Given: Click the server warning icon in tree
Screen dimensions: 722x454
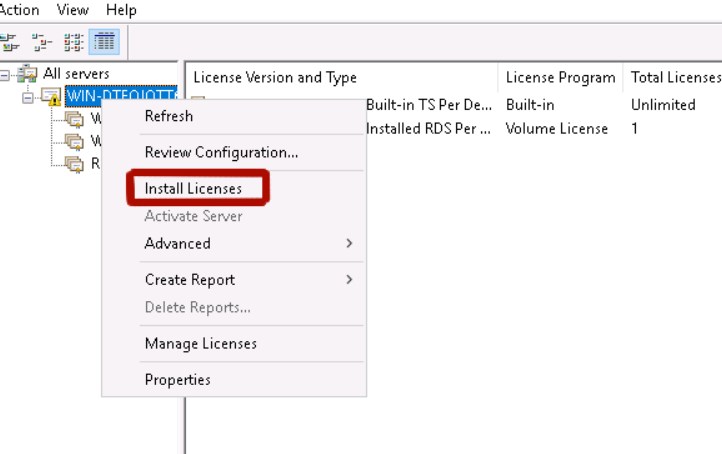Looking at the screenshot, I should point(51,97).
